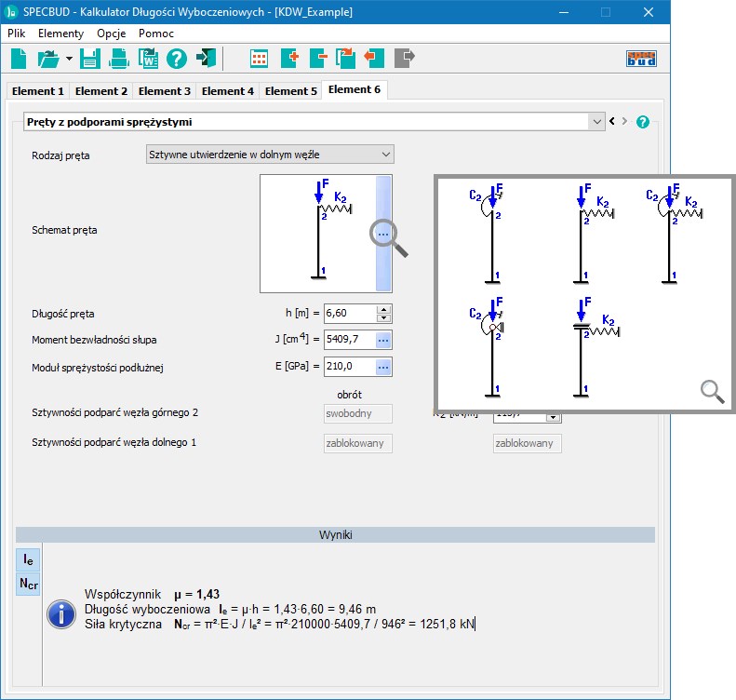The height and width of the screenshot is (700, 736).
Task: Create a new file from toolbar
Action: 20,59
